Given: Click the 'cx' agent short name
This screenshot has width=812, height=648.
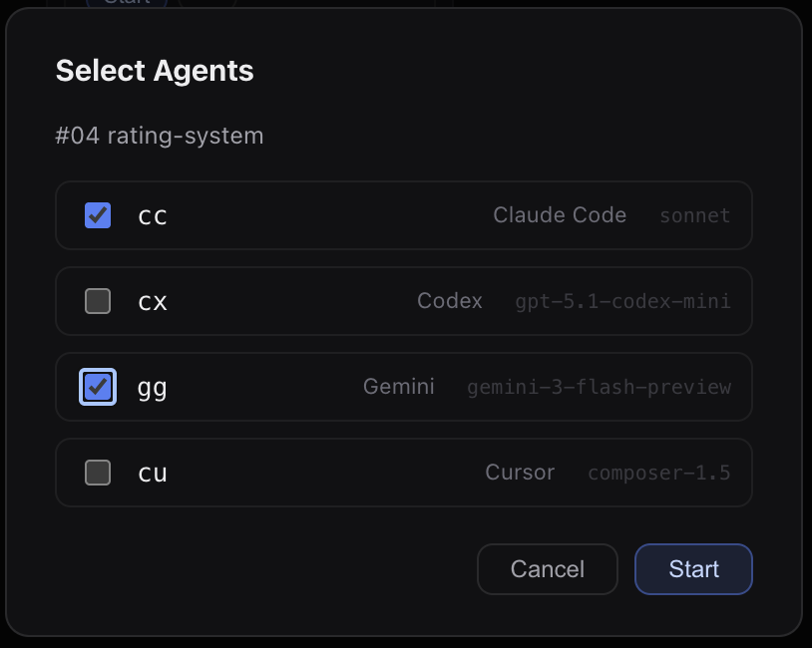Looking at the screenshot, I should coord(153,301).
